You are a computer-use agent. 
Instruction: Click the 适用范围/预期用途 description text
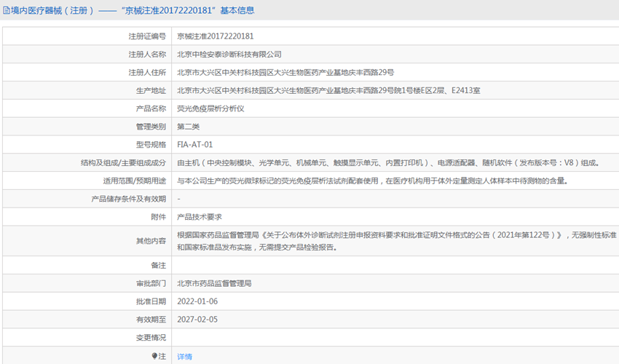click(371, 181)
